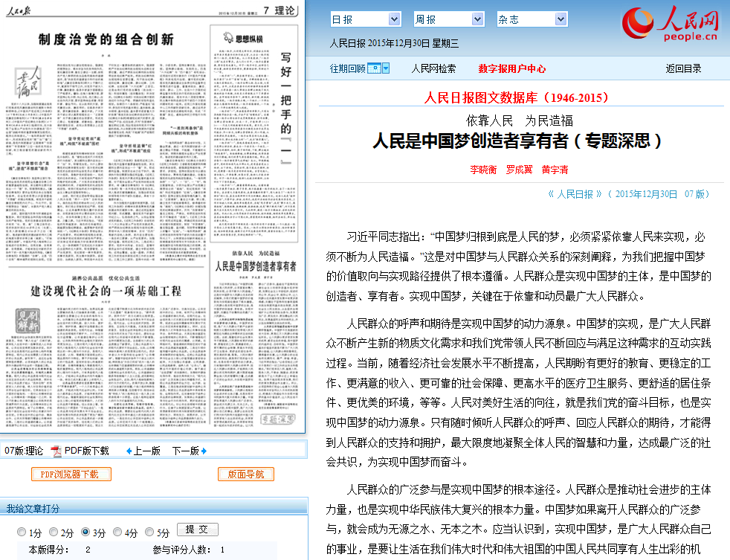Open article 人民是中国梦创造者享有者 on page thumbnail
The image size is (730, 560).
[x=256, y=266]
